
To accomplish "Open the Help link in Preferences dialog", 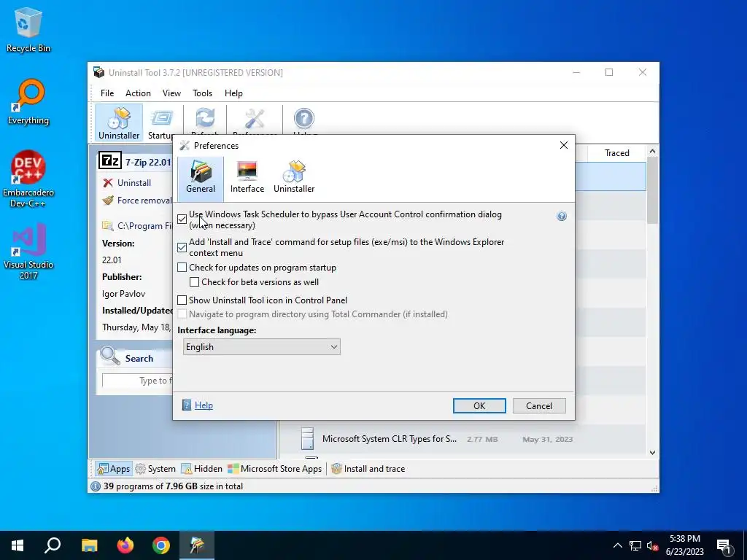I will pyautogui.click(x=204, y=405).
